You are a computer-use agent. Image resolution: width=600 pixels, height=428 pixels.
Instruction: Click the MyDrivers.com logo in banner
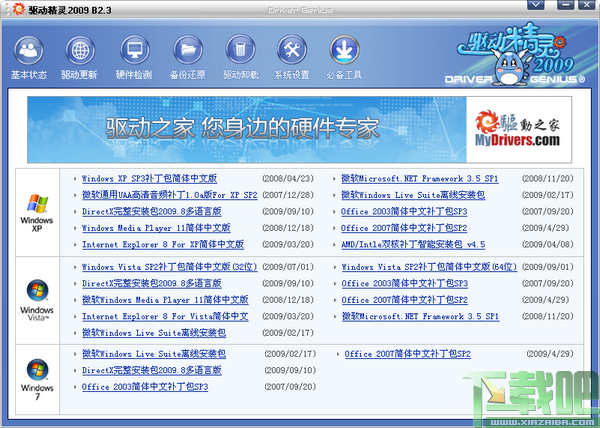[x=518, y=129]
